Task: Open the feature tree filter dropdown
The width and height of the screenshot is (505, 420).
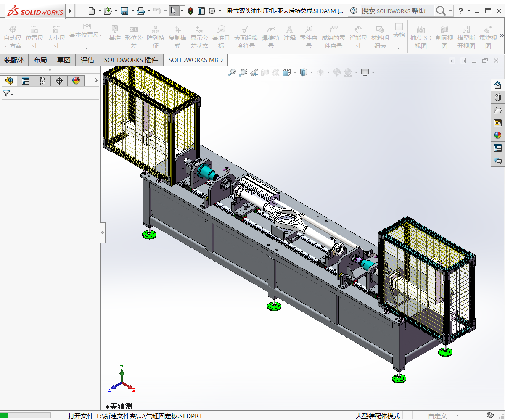Action: click(8, 94)
